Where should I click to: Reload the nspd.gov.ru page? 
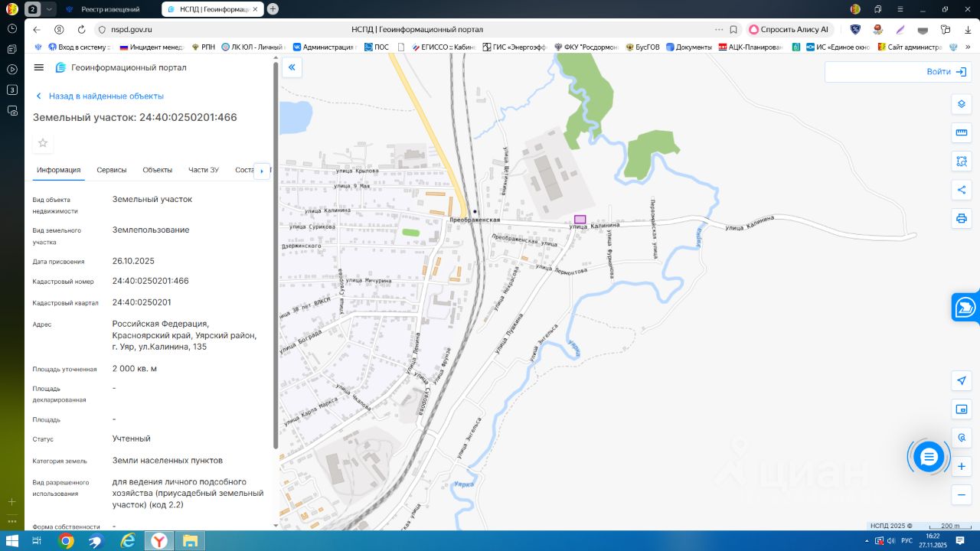click(x=81, y=30)
